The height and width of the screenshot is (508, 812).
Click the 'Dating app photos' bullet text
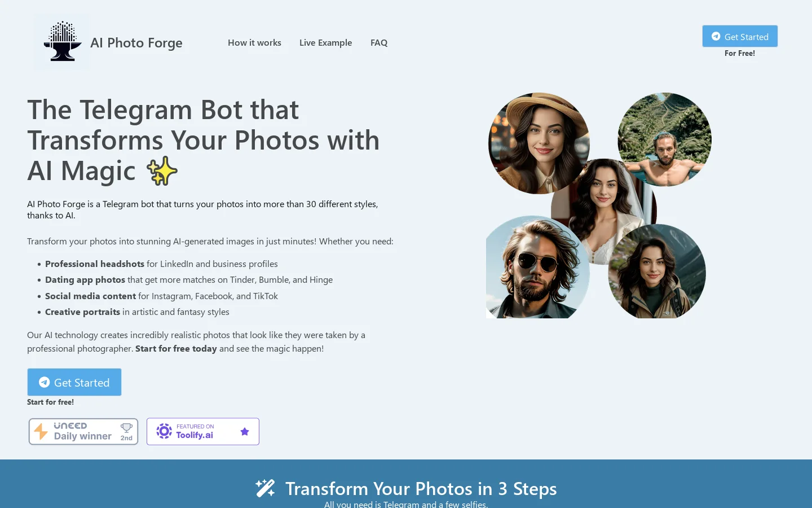[x=85, y=279]
